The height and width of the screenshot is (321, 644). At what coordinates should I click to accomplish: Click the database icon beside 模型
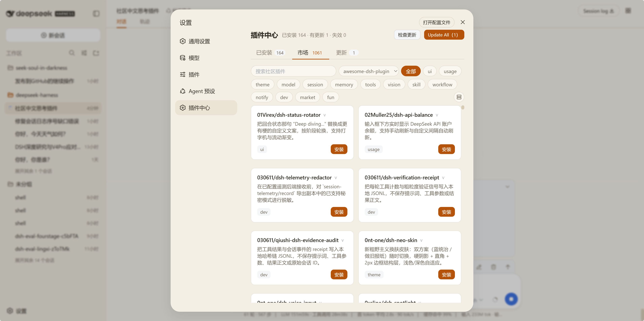point(183,58)
